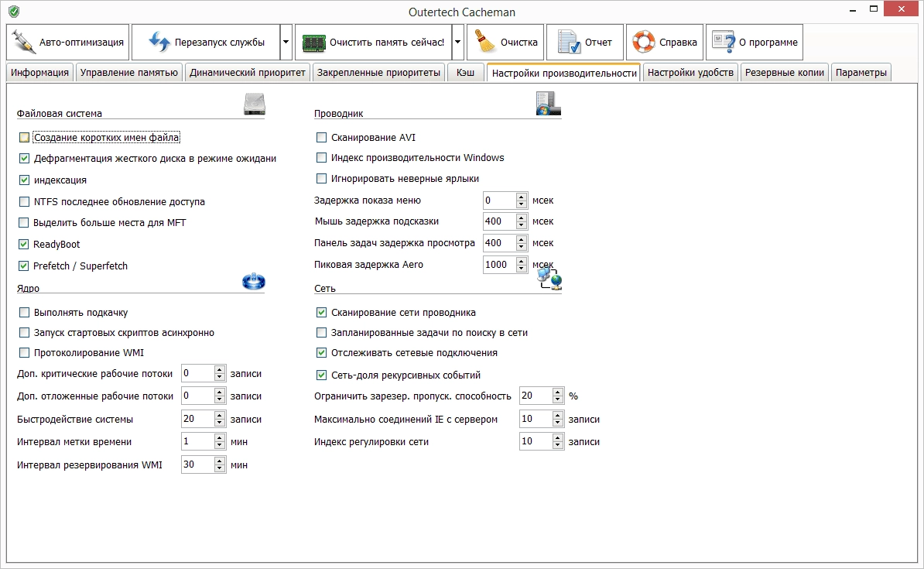Click stepper for Интервал метки времени

[x=220, y=441]
